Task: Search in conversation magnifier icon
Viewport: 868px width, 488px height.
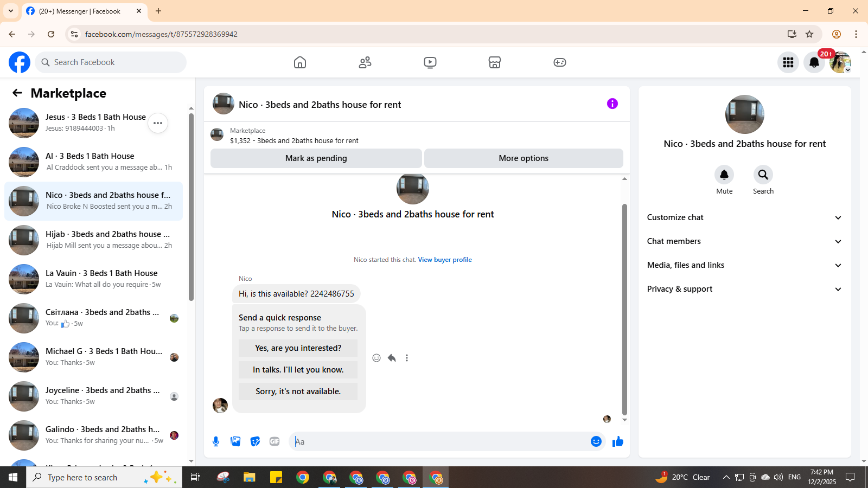Action: [x=763, y=175]
